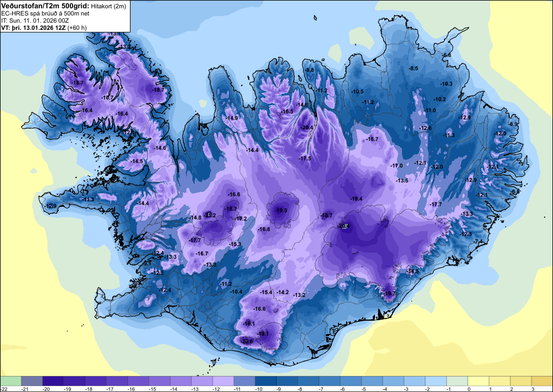Click the -19.7 temperature value
Viewport: 553px width, 392px height.
(x=390, y=293)
